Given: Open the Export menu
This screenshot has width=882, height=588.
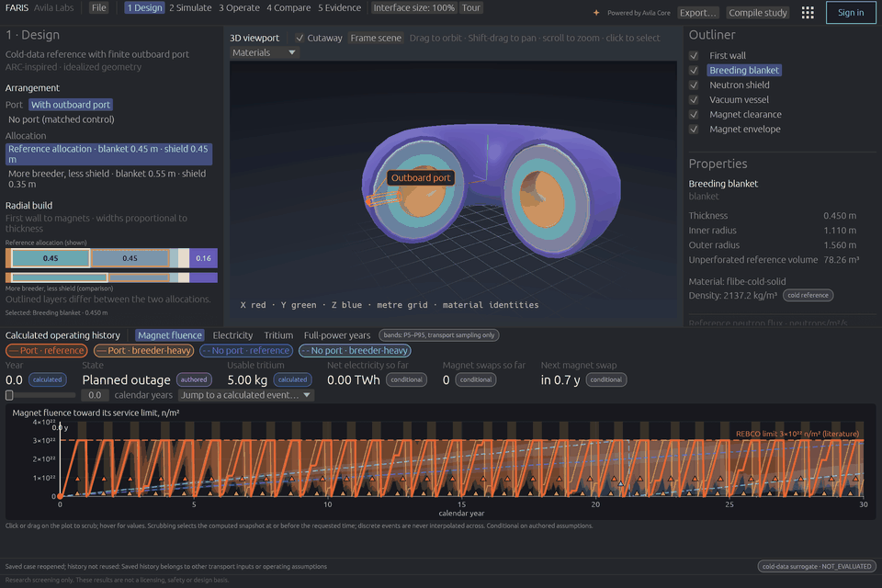Looking at the screenshot, I should tap(697, 12).
